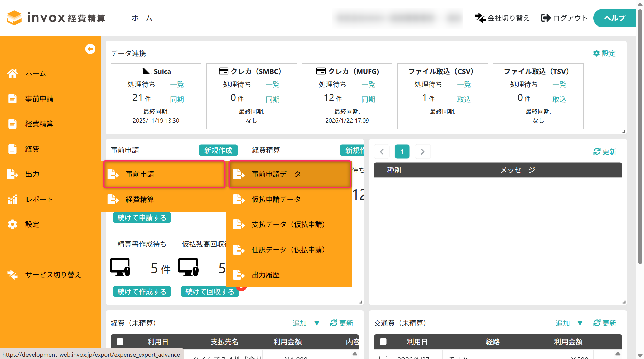Viewport: 644px width, 359px height.
Task: Check the select-all box in transportation expenses table
Action: [x=383, y=342]
